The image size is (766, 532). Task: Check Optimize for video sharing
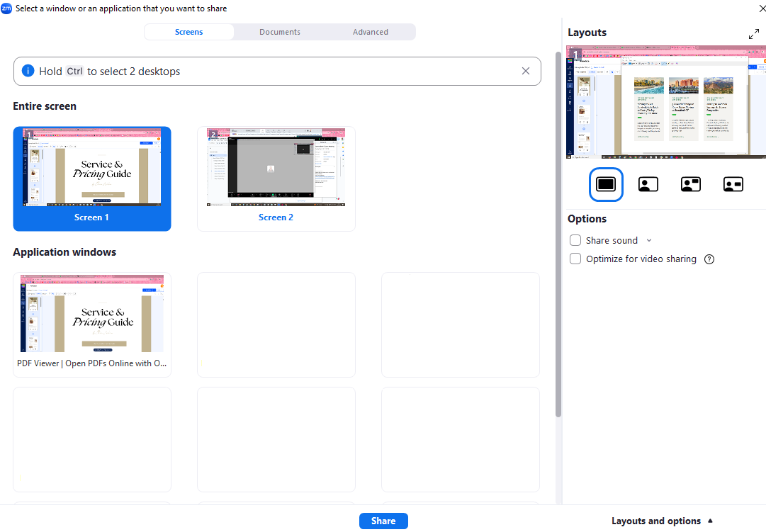pos(575,259)
